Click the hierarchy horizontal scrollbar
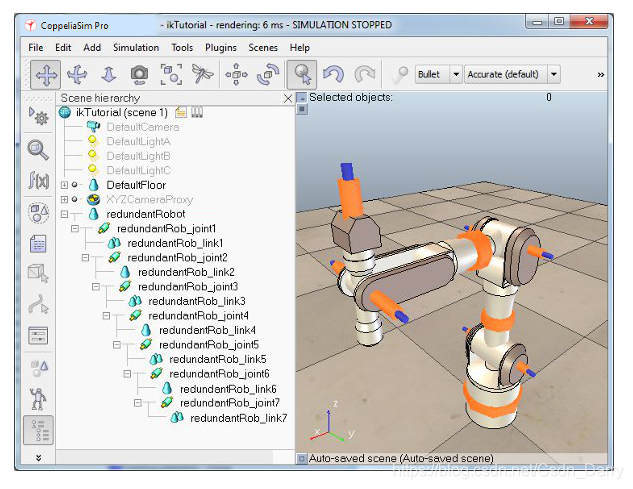The image size is (633, 489). point(164,457)
